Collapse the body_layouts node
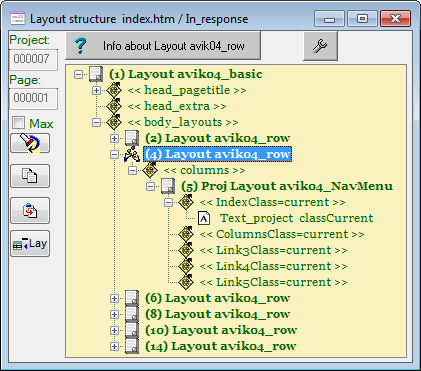This screenshot has height=371, width=421. tap(96, 122)
